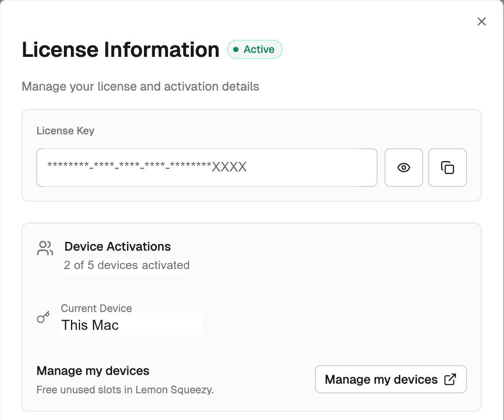Click the eye icon next to the license field

403,168
